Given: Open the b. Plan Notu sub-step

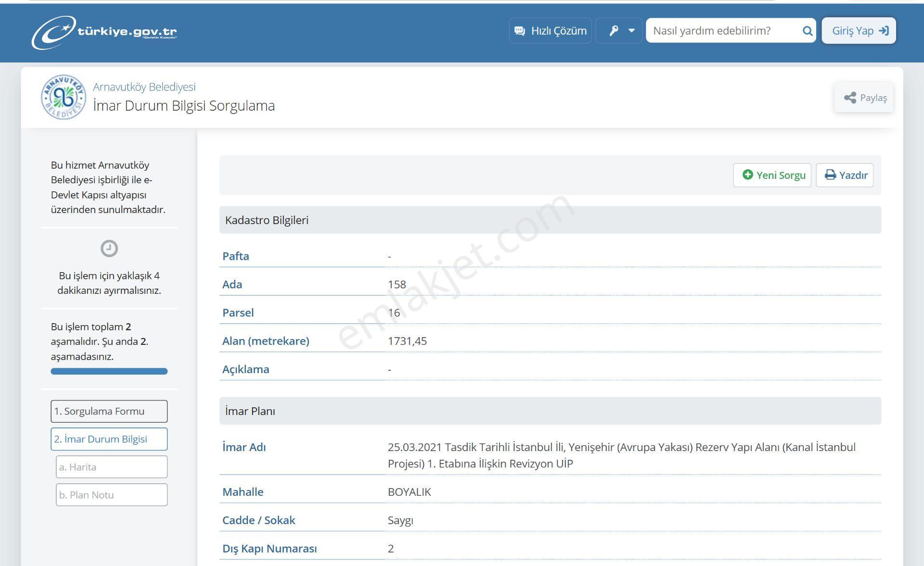Looking at the screenshot, I should coord(112,495).
